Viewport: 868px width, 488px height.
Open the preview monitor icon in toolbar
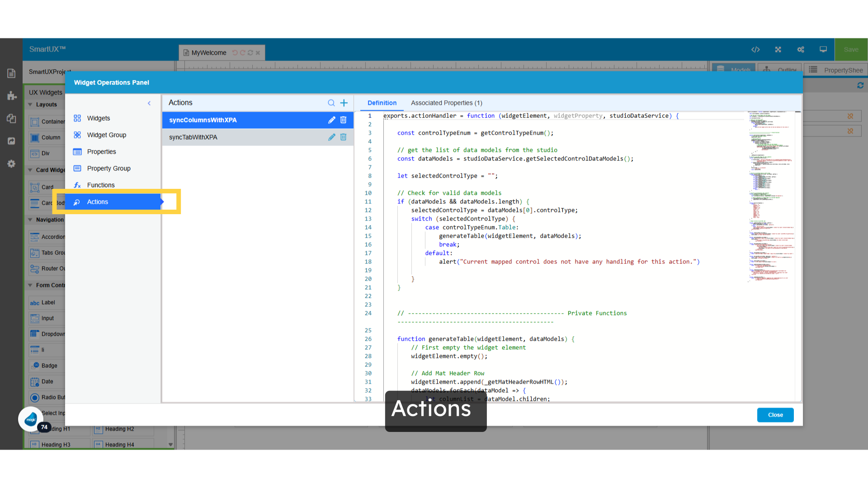tap(823, 50)
